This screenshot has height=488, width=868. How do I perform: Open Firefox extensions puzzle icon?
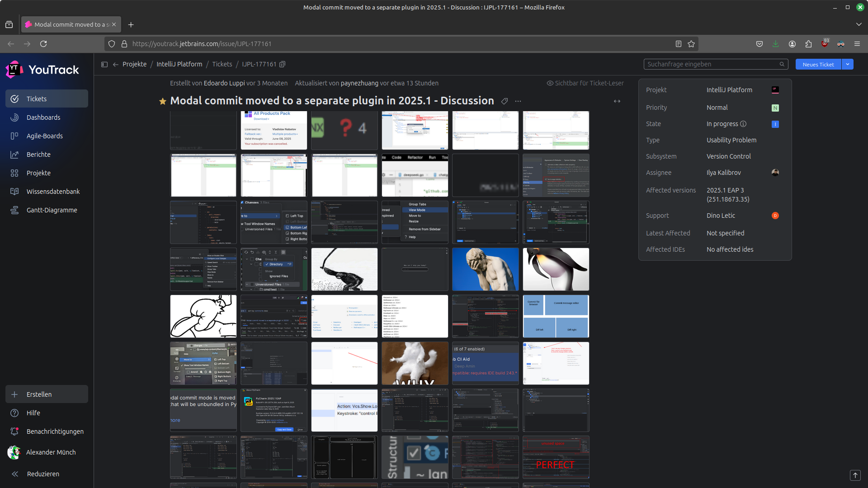pos(808,44)
